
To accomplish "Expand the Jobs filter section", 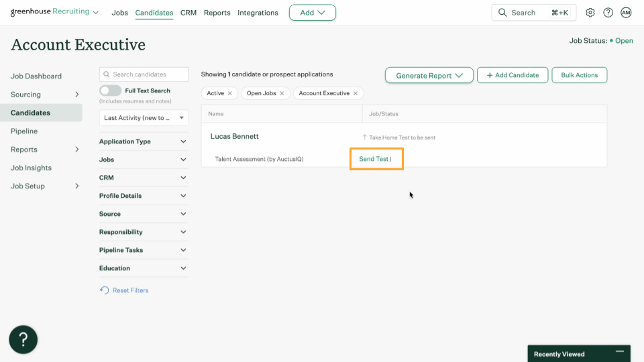I will point(144,160).
